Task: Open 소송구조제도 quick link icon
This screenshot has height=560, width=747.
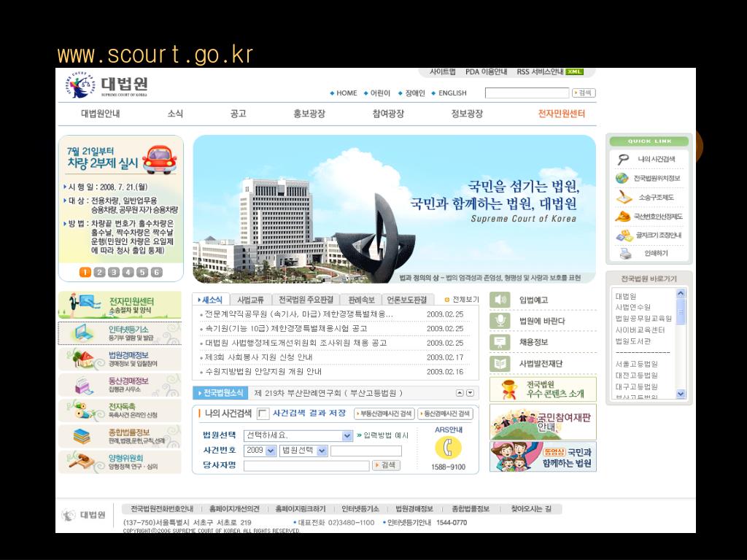Action: tap(624, 197)
